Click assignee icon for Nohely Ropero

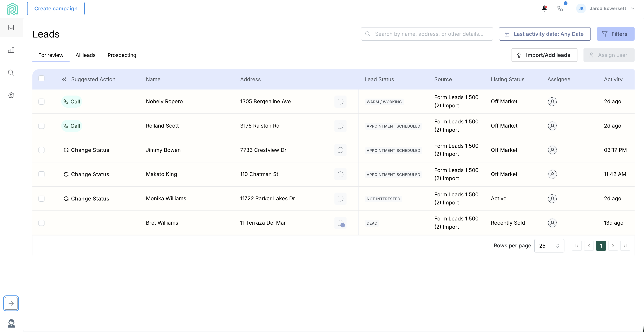point(552,101)
